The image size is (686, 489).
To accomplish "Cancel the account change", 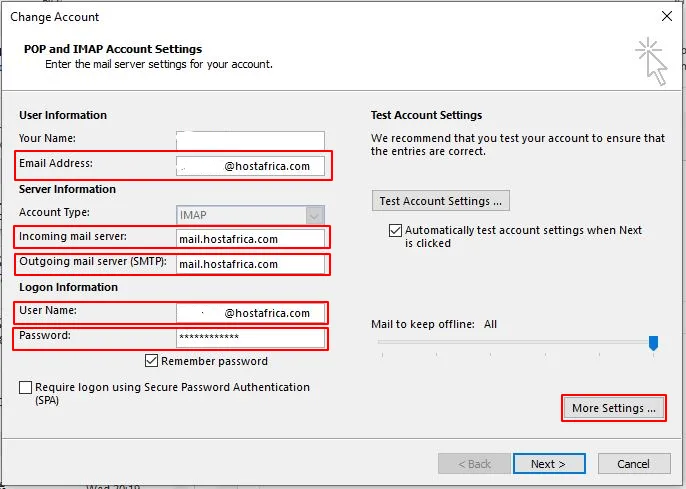I will click(x=634, y=464).
